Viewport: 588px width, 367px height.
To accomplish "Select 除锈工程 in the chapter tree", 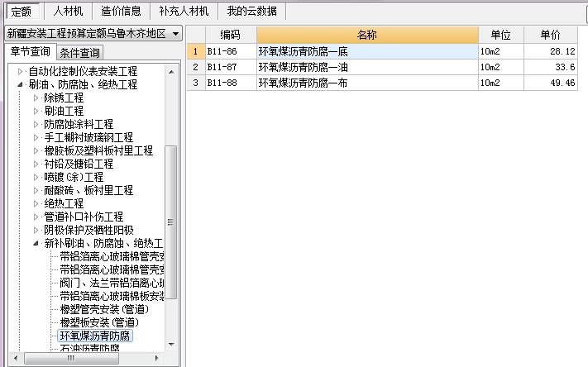I will (x=64, y=98).
